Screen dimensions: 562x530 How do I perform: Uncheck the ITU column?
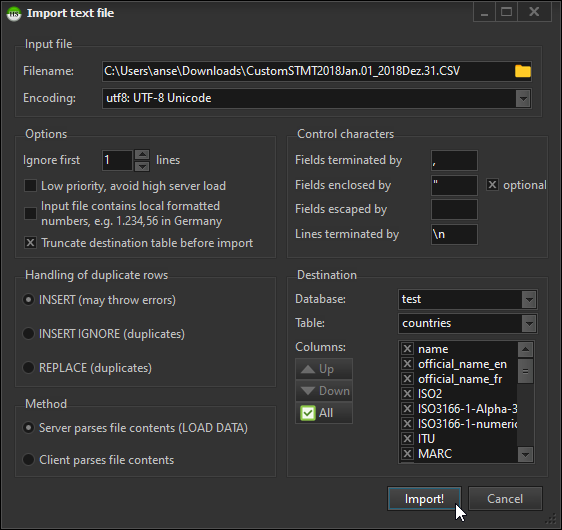click(x=407, y=438)
